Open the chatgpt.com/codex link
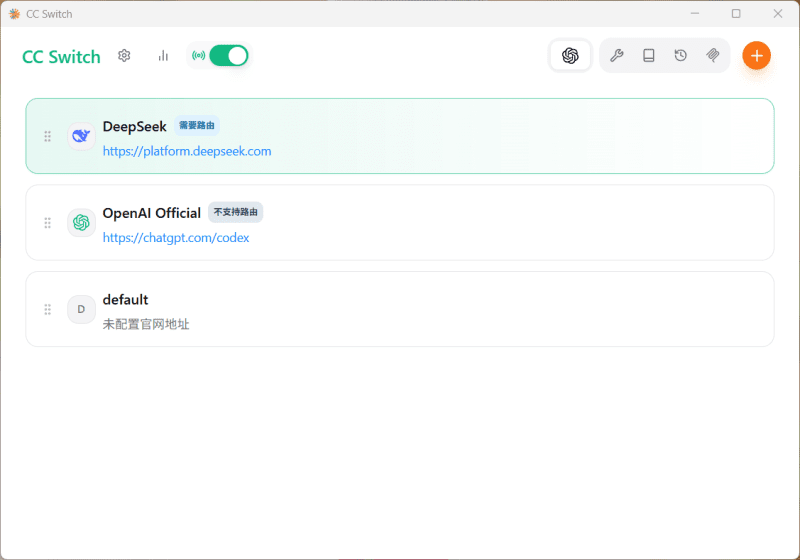This screenshot has width=800, height=560. pyautogui.click(x=176, y=238)
